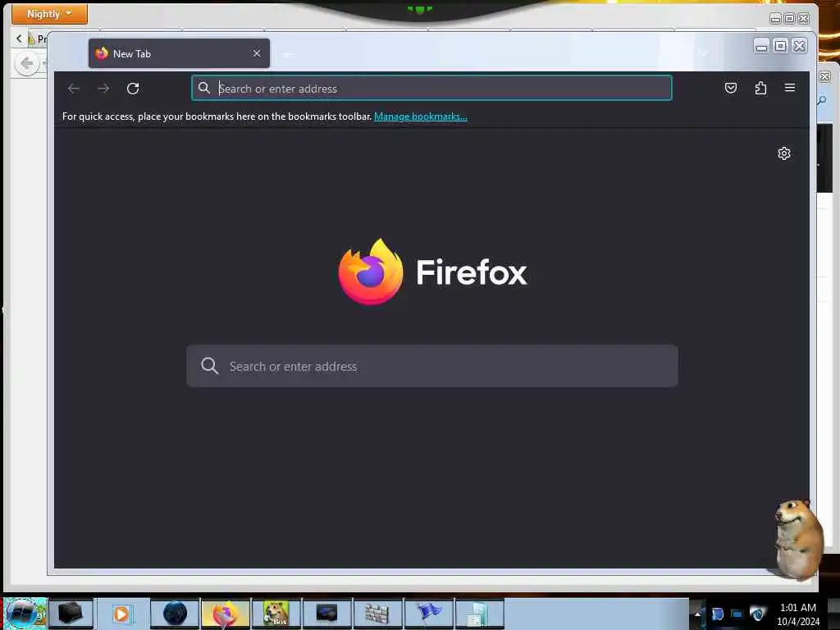Open the brick wall firewall taskbar icon
This screenshot has height=630, width=840.
[377, 614]
